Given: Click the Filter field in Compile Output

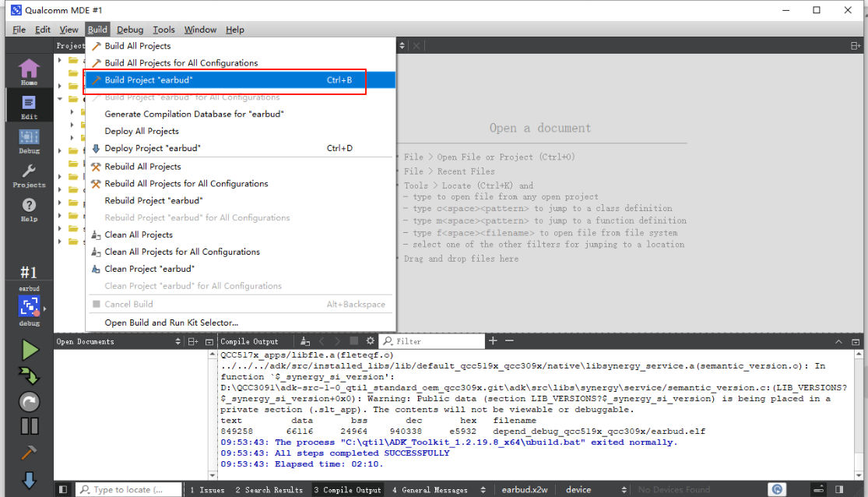Looking at the screenshot, I should click(x=433, y=341).
